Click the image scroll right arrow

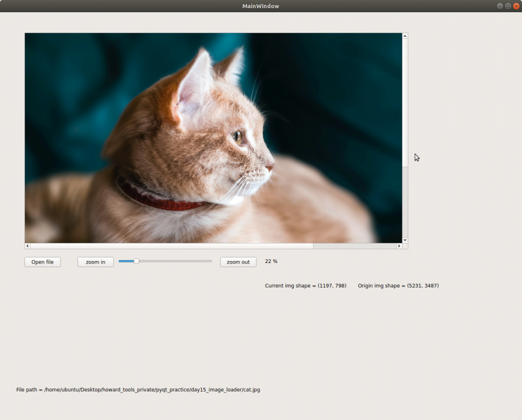(x=399, y=246)
